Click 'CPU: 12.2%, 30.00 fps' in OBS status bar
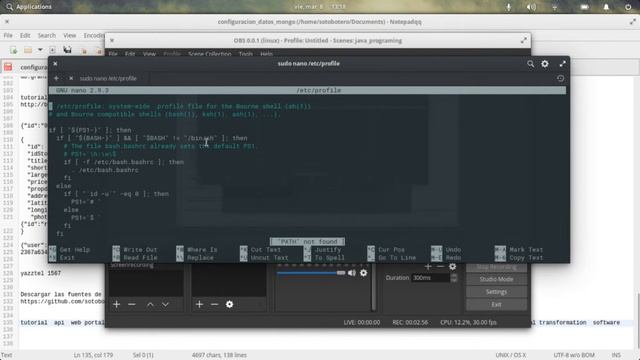640x360 pixels. (468, 322)
